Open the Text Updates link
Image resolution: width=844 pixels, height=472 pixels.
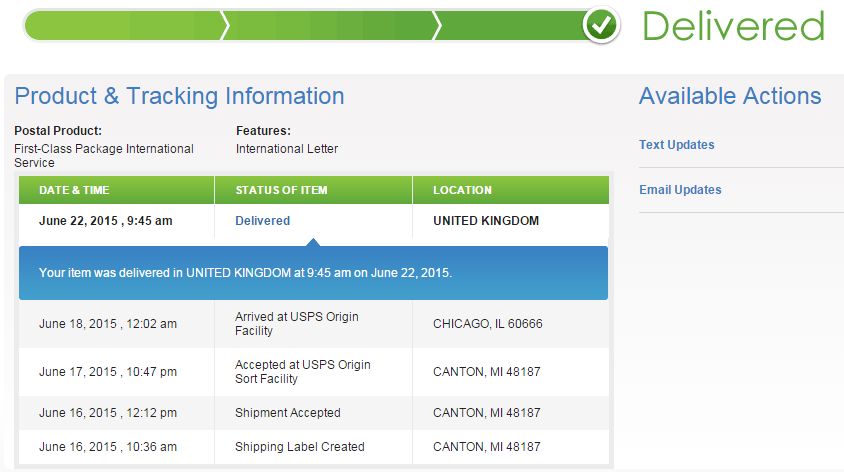[x=677, y=145]
